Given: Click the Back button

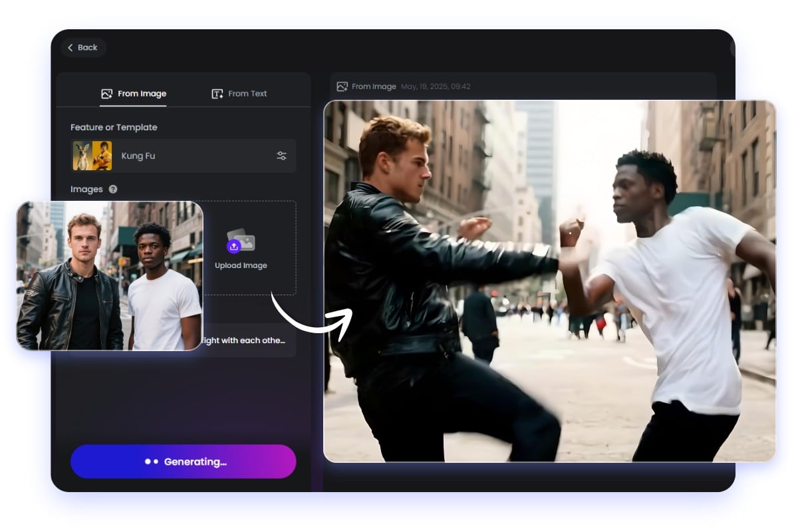Looking at the screenshot, I should pos(83,47).
